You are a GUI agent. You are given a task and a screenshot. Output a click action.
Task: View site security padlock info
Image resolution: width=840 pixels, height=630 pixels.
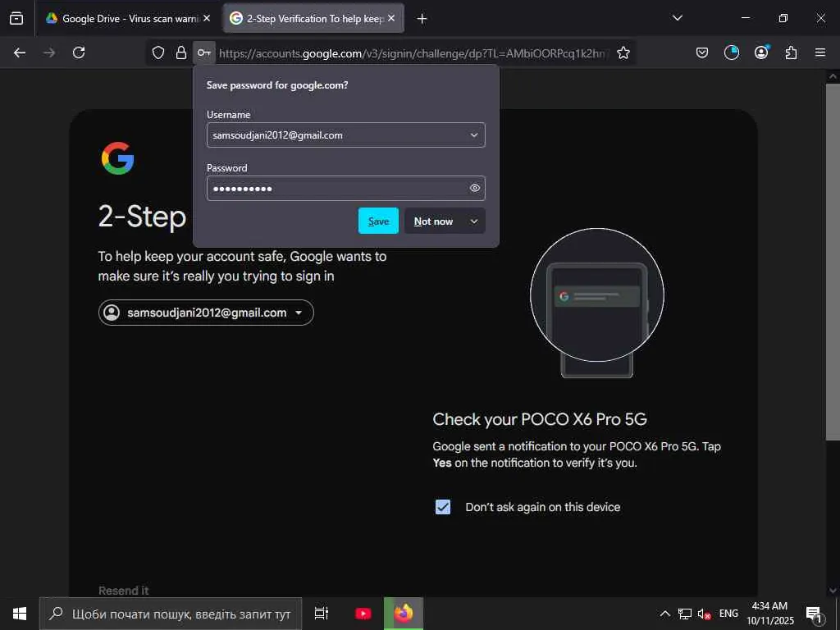181,52
